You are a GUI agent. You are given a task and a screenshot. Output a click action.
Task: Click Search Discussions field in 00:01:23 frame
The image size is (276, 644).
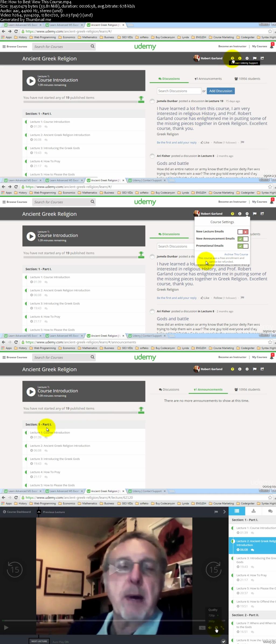click(x=179, y=91)
